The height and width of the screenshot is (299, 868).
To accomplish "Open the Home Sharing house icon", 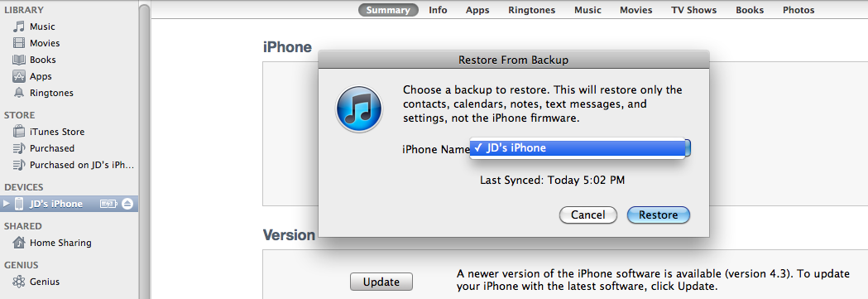I will 19,243.
